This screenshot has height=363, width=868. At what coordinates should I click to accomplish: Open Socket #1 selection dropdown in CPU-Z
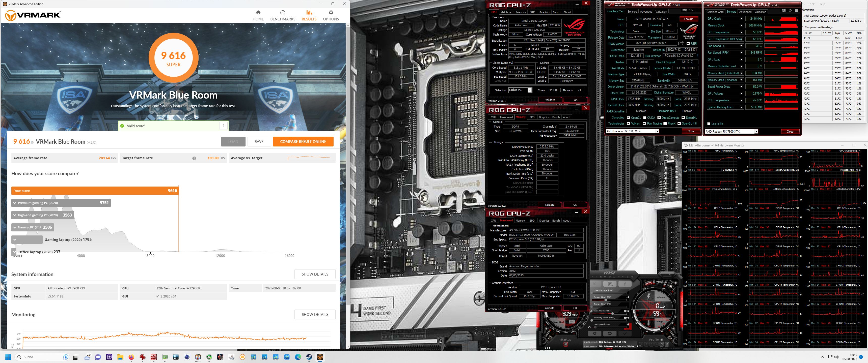(x=530, y=90)
